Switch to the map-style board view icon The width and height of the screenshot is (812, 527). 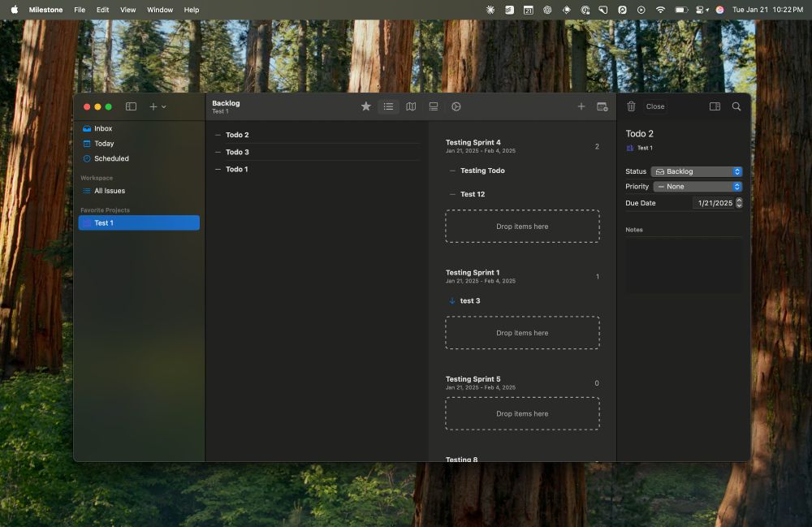click(x=411, y=106)
